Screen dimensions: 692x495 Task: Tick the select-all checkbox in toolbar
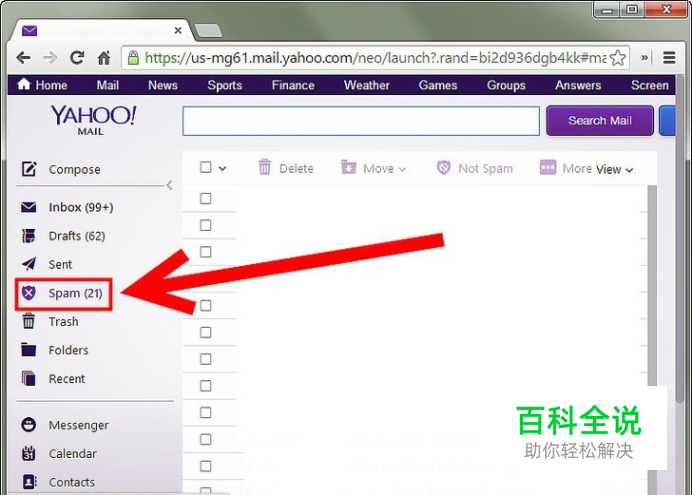(206, 167)
